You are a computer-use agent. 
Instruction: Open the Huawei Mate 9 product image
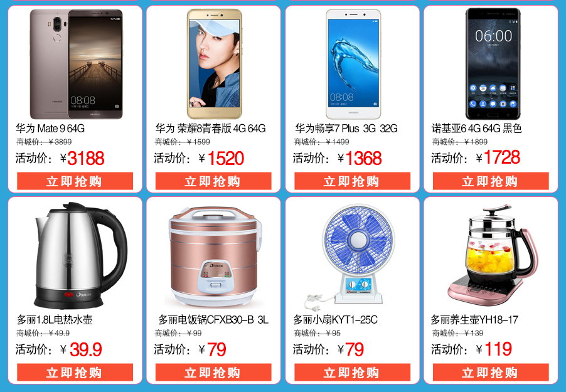click(76, 64)
